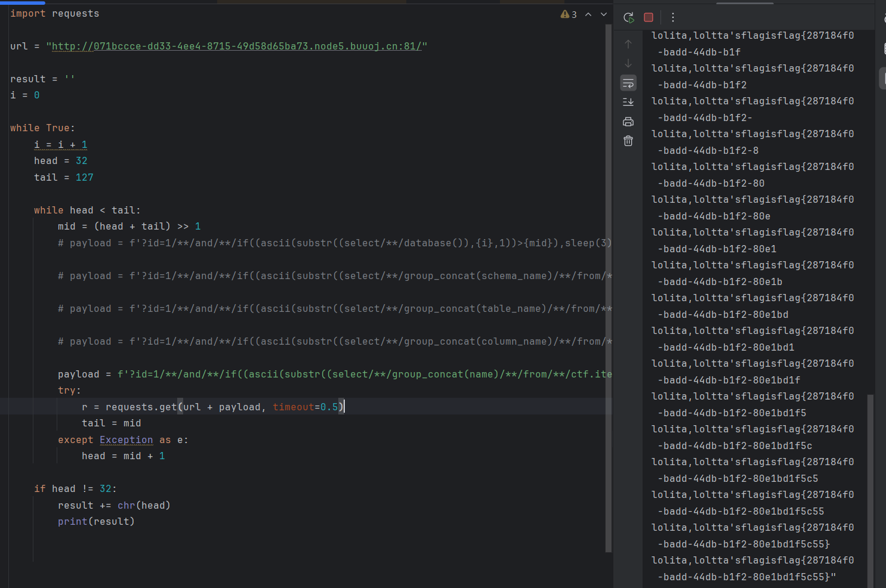Click the 'tail = mid' line
886x588 pixels.
pos(112,423)
